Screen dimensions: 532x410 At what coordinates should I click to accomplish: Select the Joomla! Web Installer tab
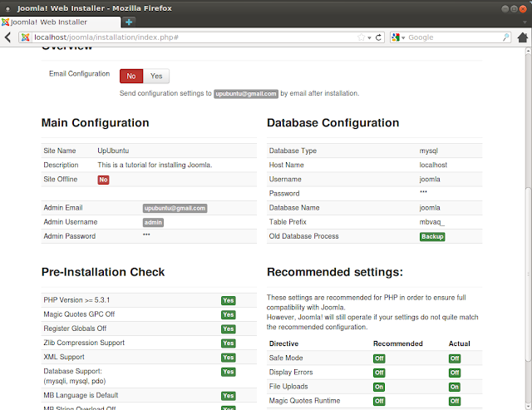pos(61,22)
